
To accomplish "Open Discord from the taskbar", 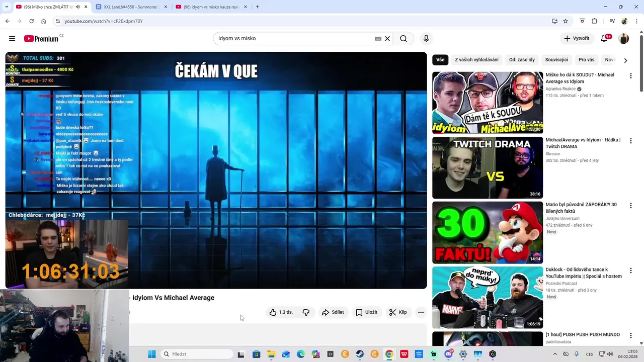I will tap(448, 354).
